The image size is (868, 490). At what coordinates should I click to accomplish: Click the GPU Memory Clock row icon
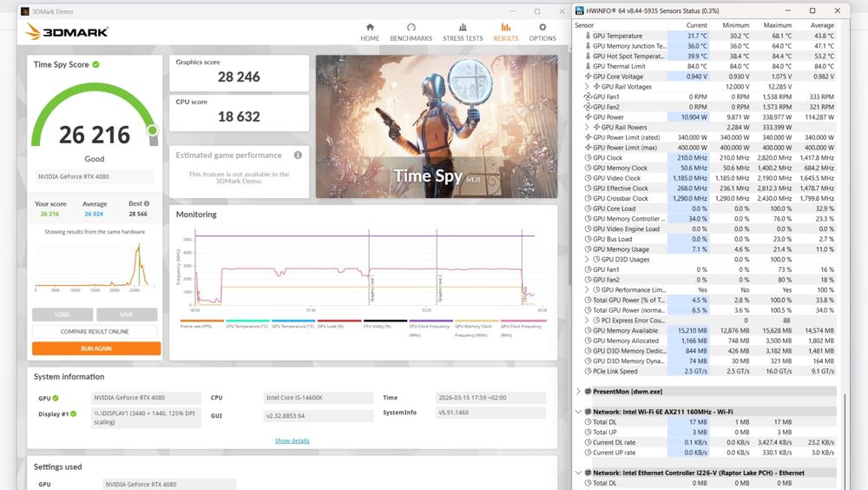(588, 168)
